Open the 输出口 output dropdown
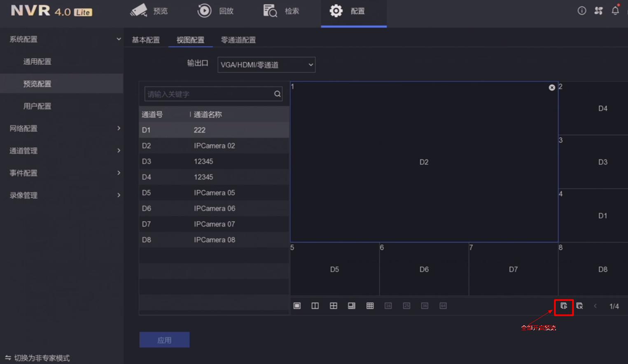The width and height of the screenshot is (628, 364). pyautogui.click(x=266, y=65)
